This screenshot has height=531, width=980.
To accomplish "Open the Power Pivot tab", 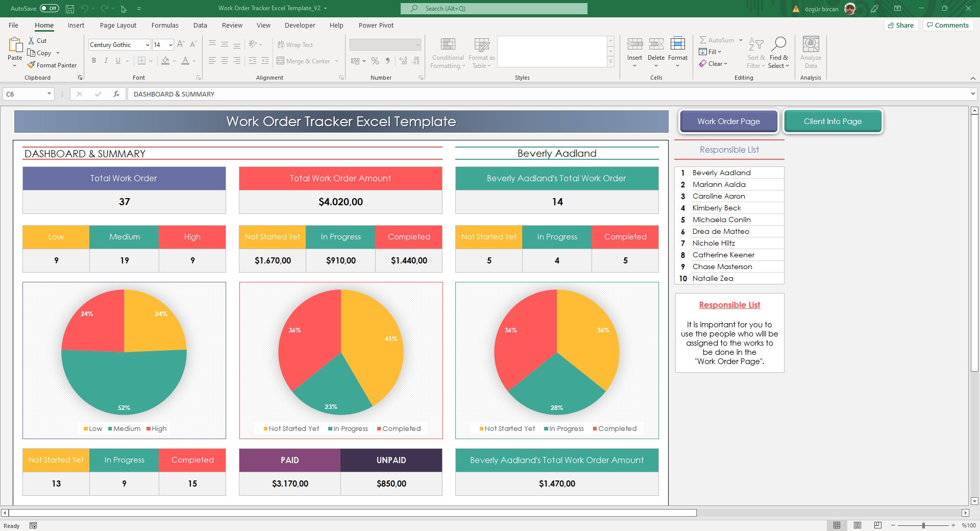I will [376, 25].
